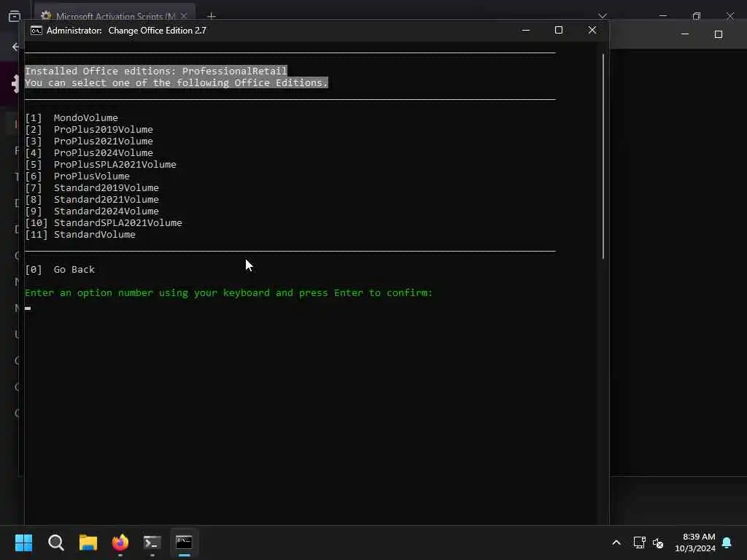This screenshot has width=747, height=560.
Task: Click Standard2021Volume option text
Action: tap(107, 200)
